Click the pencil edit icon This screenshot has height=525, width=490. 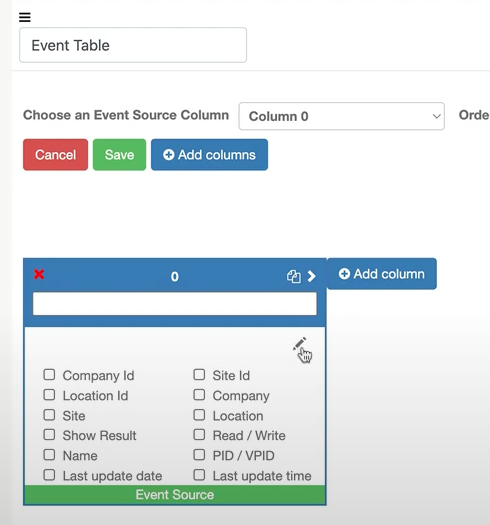click(x=299, y=344)
